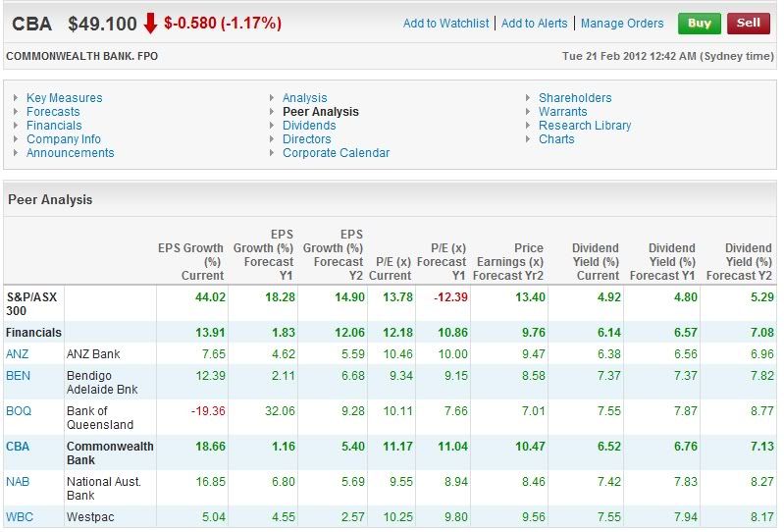Click the Bank of Queensland company name
This screenshot has width=784, height=532.
tap(100, 418)
